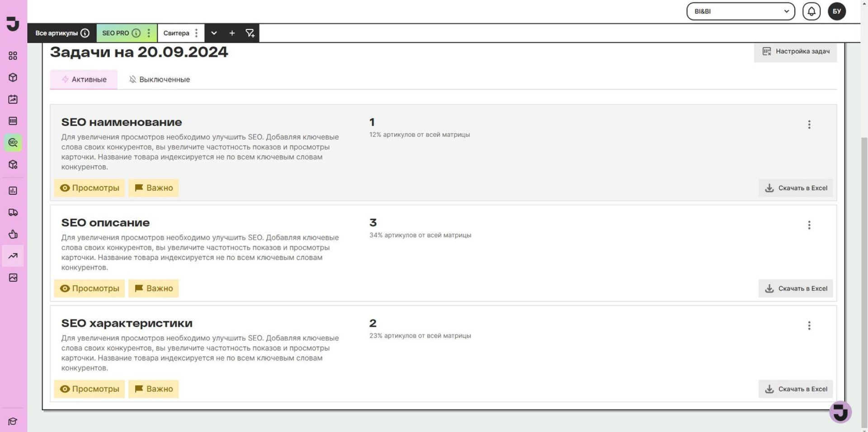Click the count 2 in SEO характеристики card
The image size is (868, 432).
click(x=373, y=324)
